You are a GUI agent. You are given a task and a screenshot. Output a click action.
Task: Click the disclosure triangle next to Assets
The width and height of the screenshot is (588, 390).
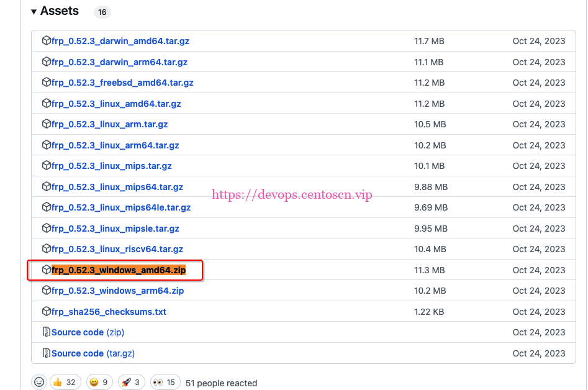(34, 11)
